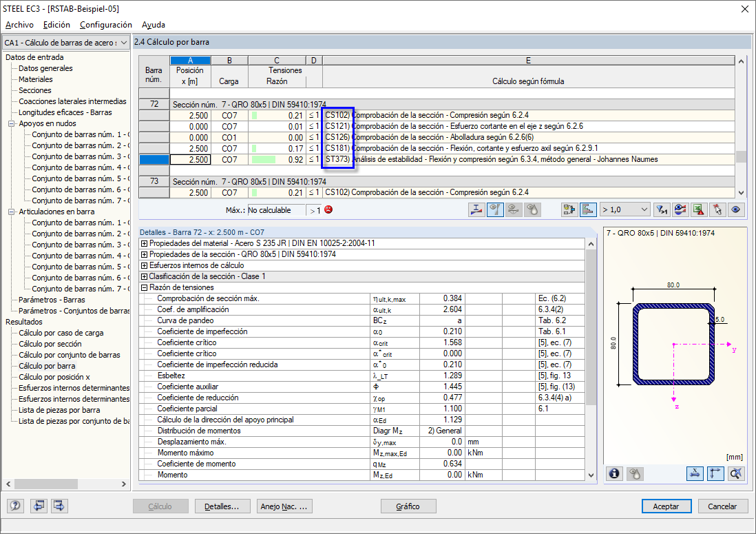The image size is (756, 534).
Task: Select Cálculo por posición x
Action: [x=54, y=377]
